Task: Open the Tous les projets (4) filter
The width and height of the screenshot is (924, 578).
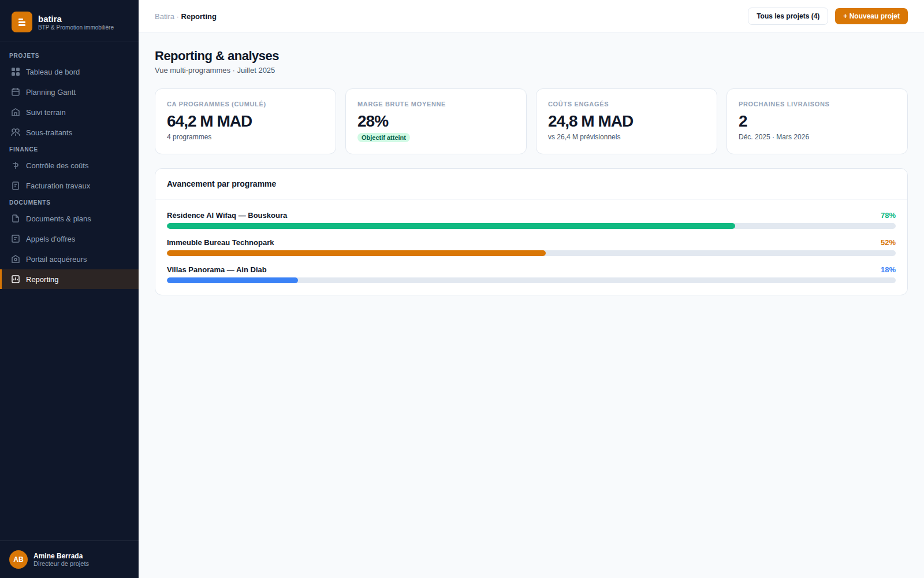Action: [788, 16]
